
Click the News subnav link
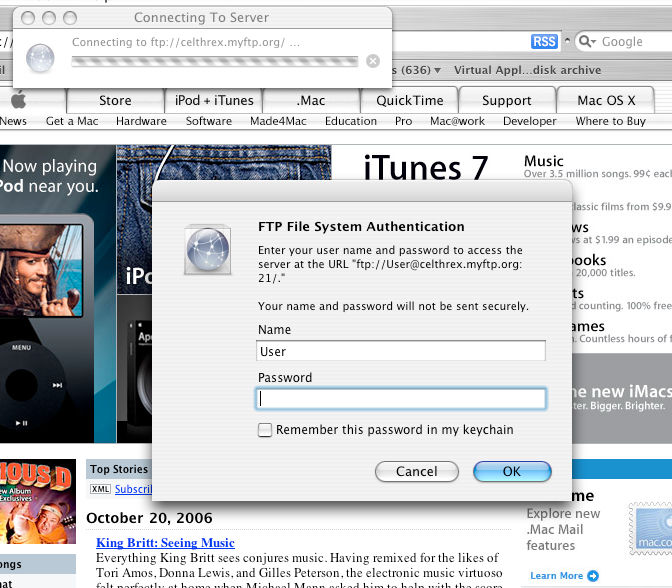tap(13, 121)
